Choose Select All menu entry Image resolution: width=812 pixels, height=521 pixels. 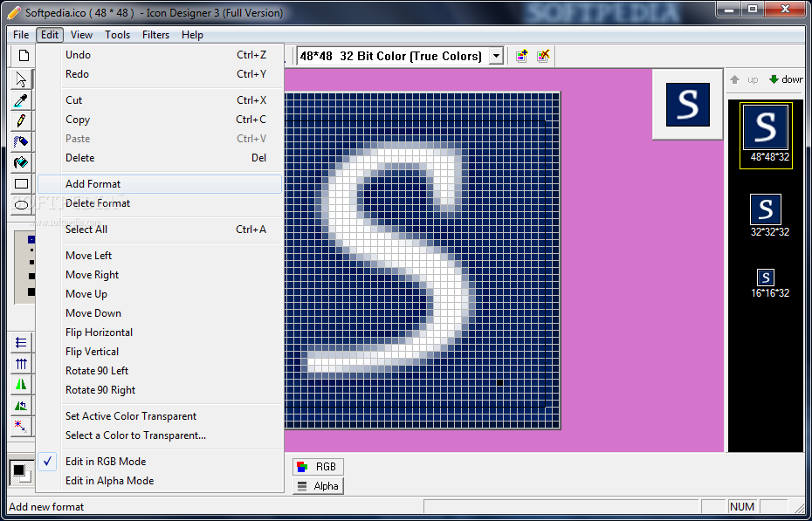point(160,230)
